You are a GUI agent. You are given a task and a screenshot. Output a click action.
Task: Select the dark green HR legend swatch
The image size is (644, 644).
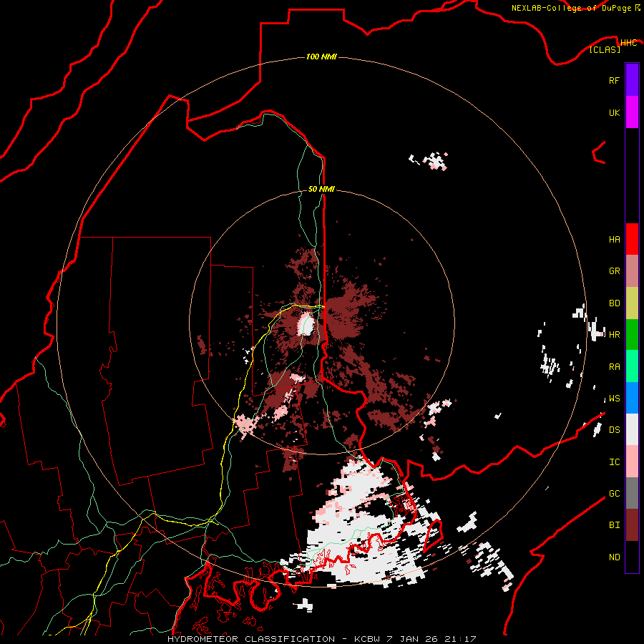click(x=632, y=335)
